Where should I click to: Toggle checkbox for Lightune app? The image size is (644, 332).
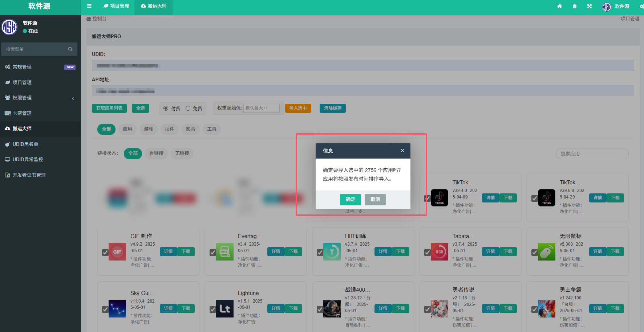click(213, 309)
